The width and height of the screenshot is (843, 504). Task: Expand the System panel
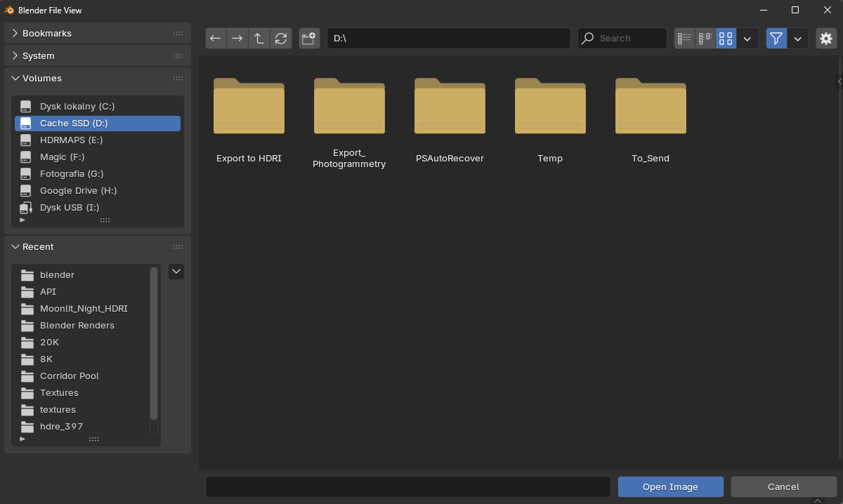coord(98,55)
